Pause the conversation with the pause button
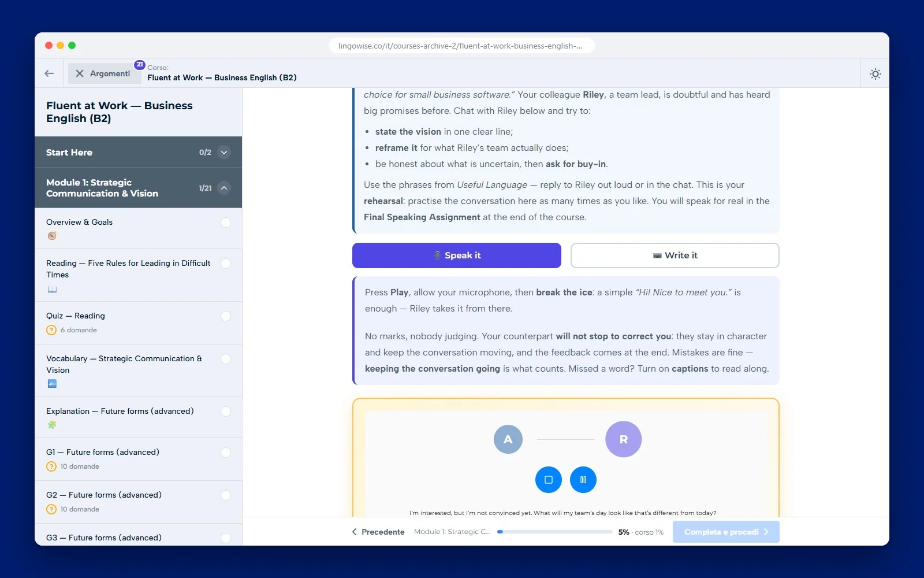924x578 pixels. click(583, 480)
